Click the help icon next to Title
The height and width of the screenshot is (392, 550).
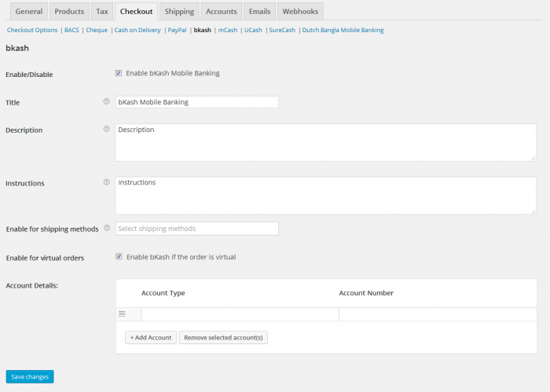click(x=106, y=101)
